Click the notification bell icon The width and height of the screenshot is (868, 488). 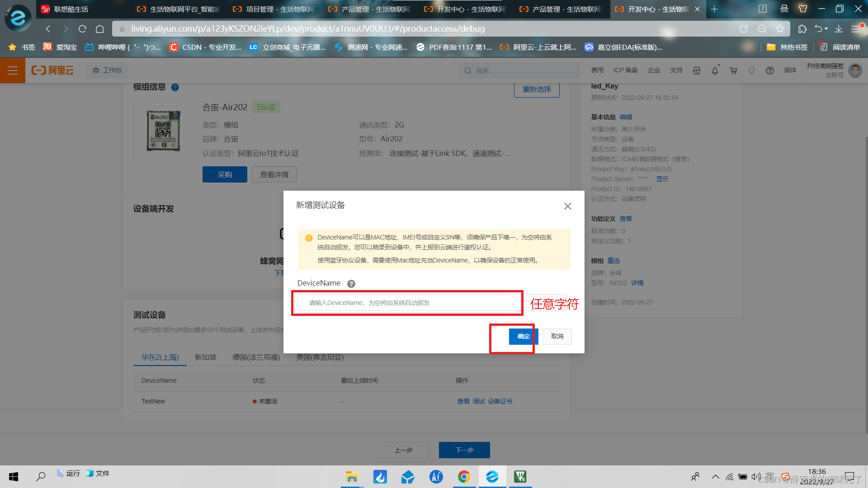715,70
